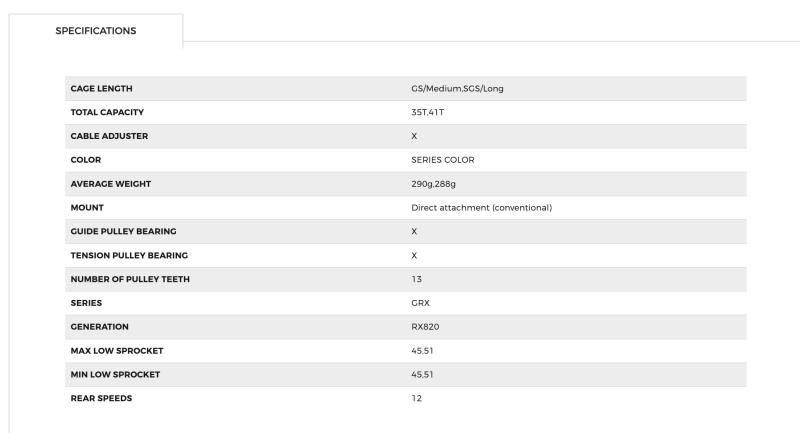This screenshot has height=433, width=800.
Task: Select the Series Color value text
Action: [x=443, y=160]
